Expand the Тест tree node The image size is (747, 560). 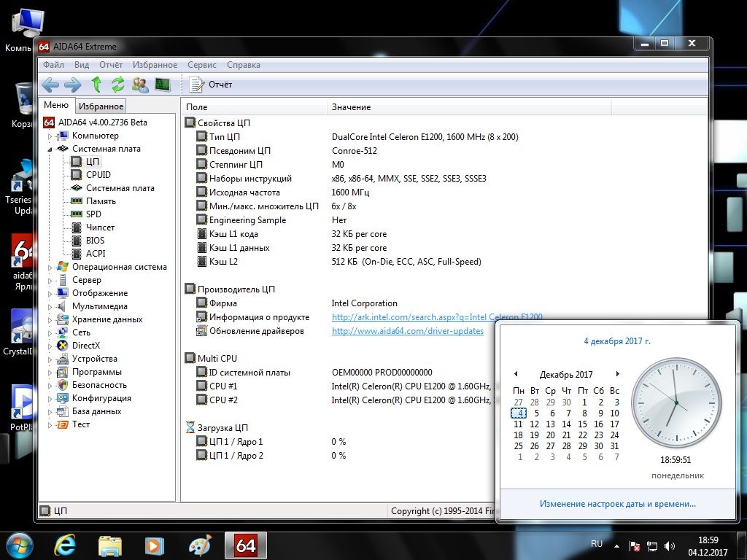click(x=50, y=425)
